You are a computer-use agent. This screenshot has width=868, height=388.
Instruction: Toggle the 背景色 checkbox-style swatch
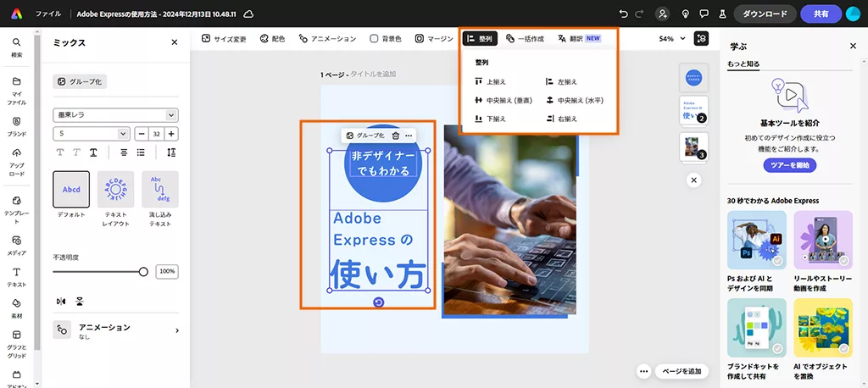coord(374,39)
